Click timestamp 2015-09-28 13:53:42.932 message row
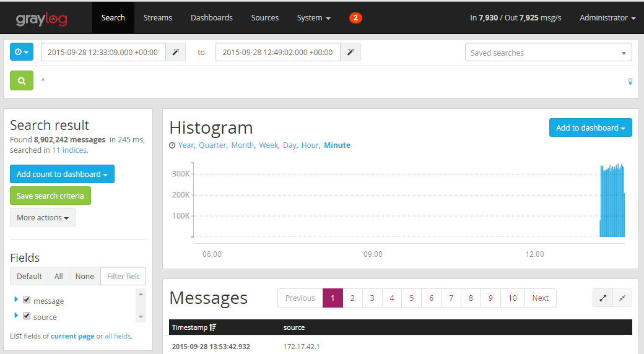This screenshot has height=354, width=644. [x=211, y=347]
